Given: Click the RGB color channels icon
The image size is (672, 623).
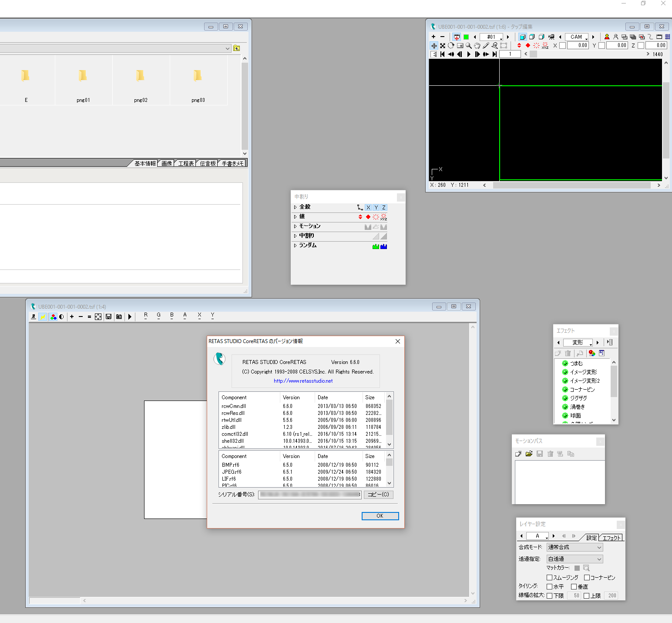Looking at the screenshot, I should click(x=53, y=317).
